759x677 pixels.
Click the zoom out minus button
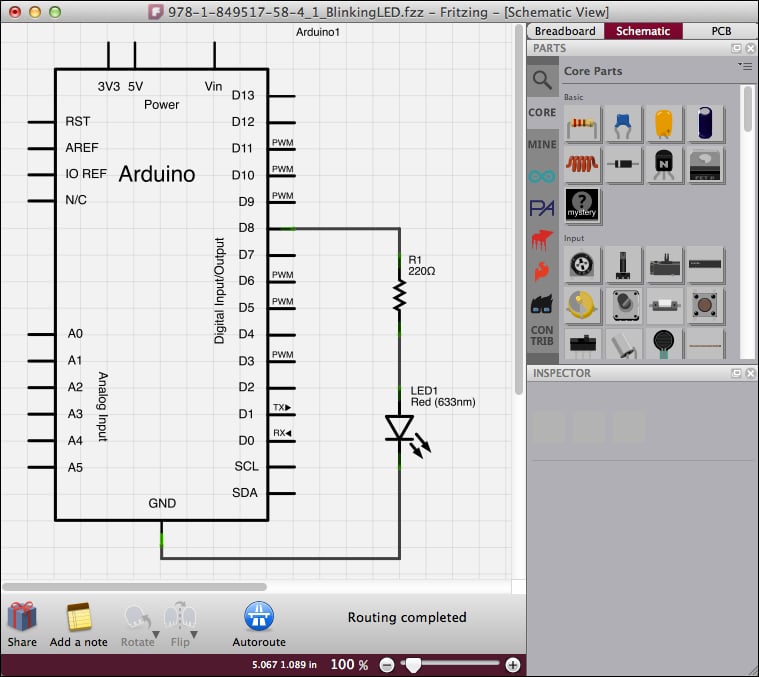pos(387,664)
